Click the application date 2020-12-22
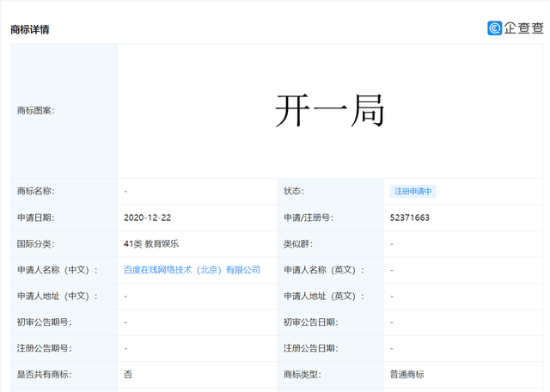550x392 pixels. (147, 217)
